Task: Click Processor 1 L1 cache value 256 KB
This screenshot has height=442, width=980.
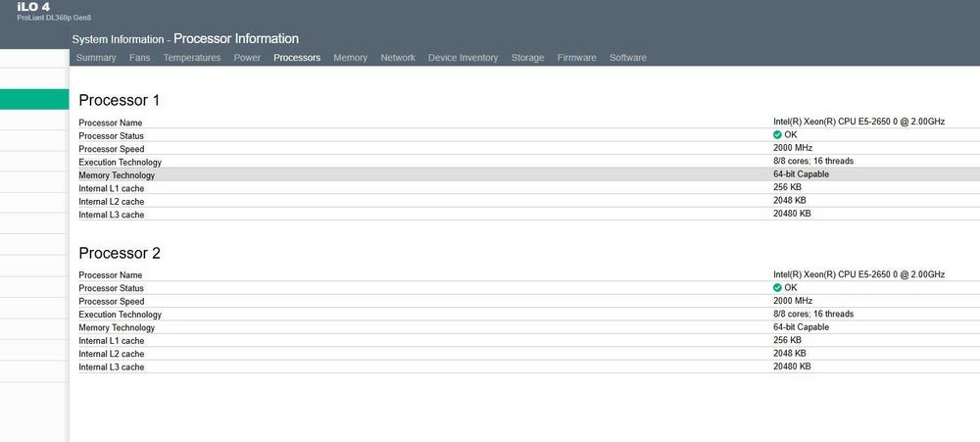Action: (787, 187)
